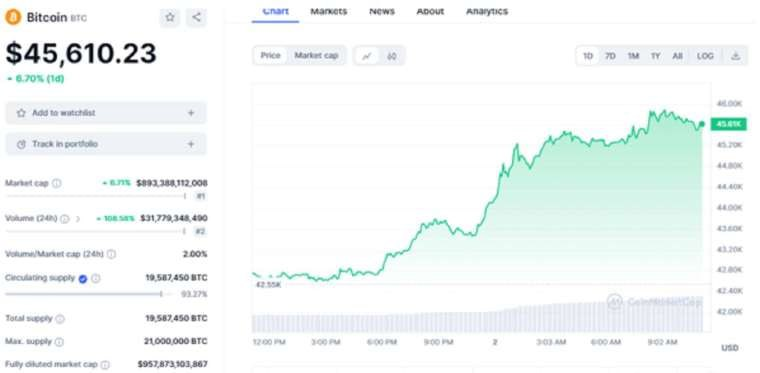Image resolution: width=760 pixels, height=373 pixels.
Task: Open Volume/Market cap (24h) info icon
Action: click(x=111, y=254)
